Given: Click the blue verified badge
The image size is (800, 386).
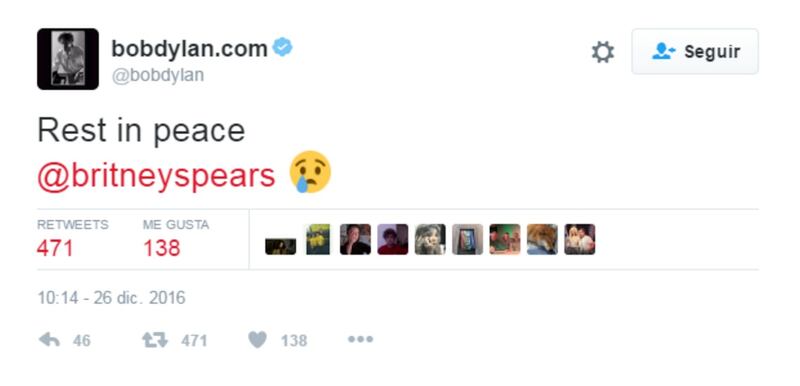Looking at the screenshot, I should [282, 47].
